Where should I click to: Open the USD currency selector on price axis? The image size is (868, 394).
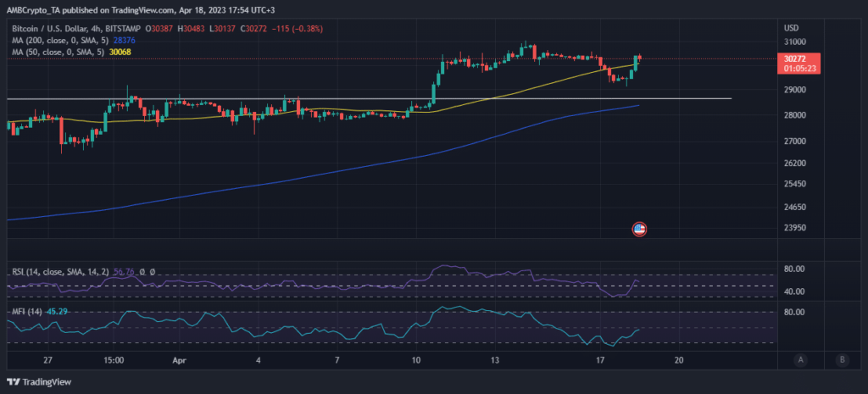click(x=793, y=27)
